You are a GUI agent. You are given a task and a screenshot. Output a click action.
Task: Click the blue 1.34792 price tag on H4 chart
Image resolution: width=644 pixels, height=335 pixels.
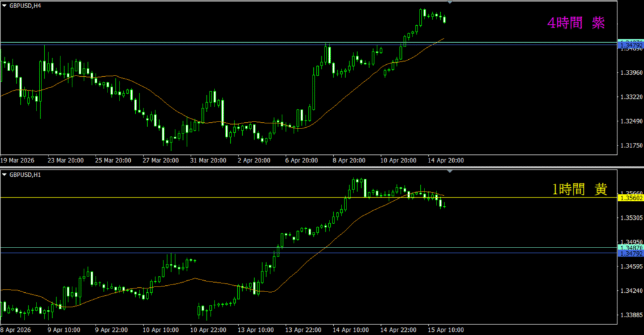[x=631, y=46]
